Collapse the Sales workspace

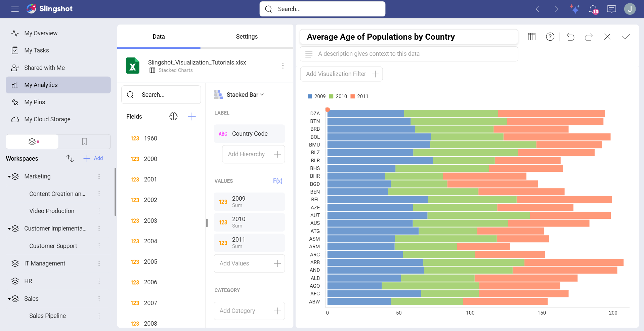tap(9, 299)
